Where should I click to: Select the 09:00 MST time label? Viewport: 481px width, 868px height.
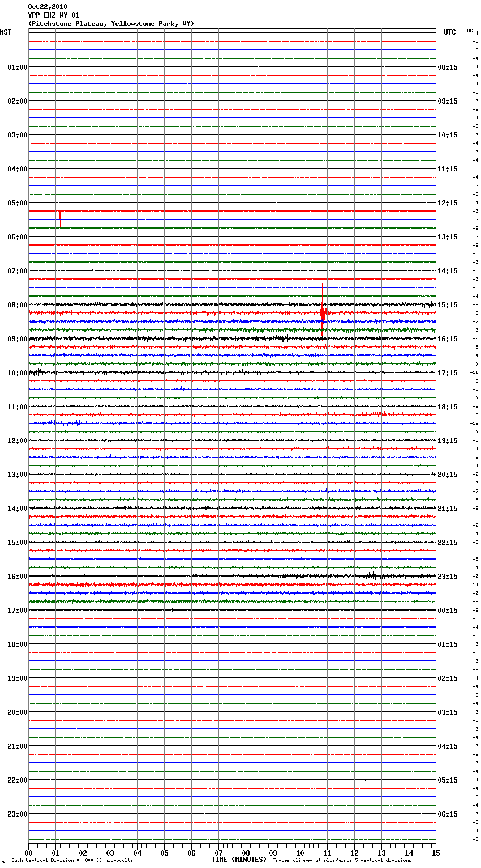tap(18, 339)
